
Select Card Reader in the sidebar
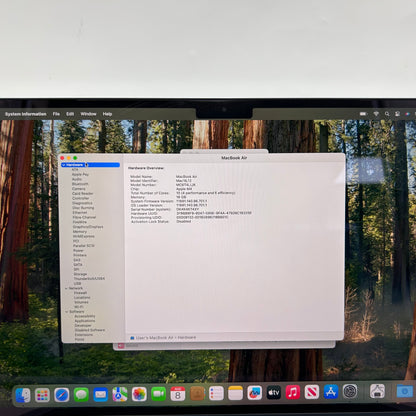tap(83, 193)
